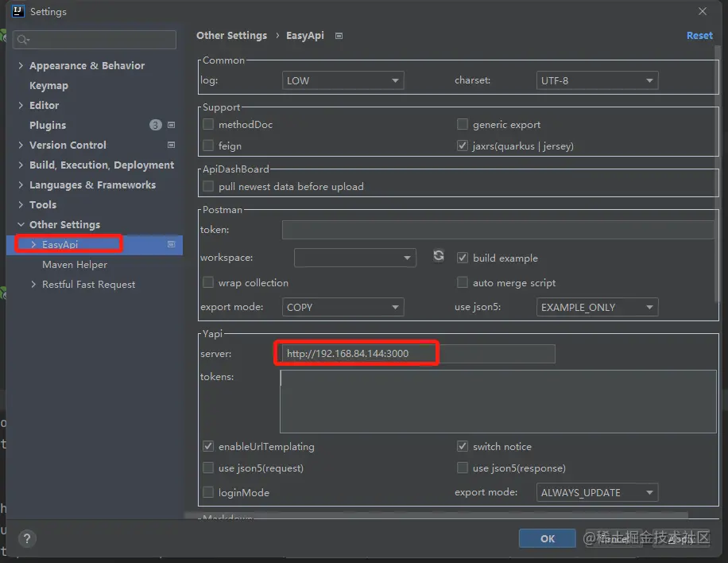
Task: Expand the Editor settings section
Action: (21, 106)
